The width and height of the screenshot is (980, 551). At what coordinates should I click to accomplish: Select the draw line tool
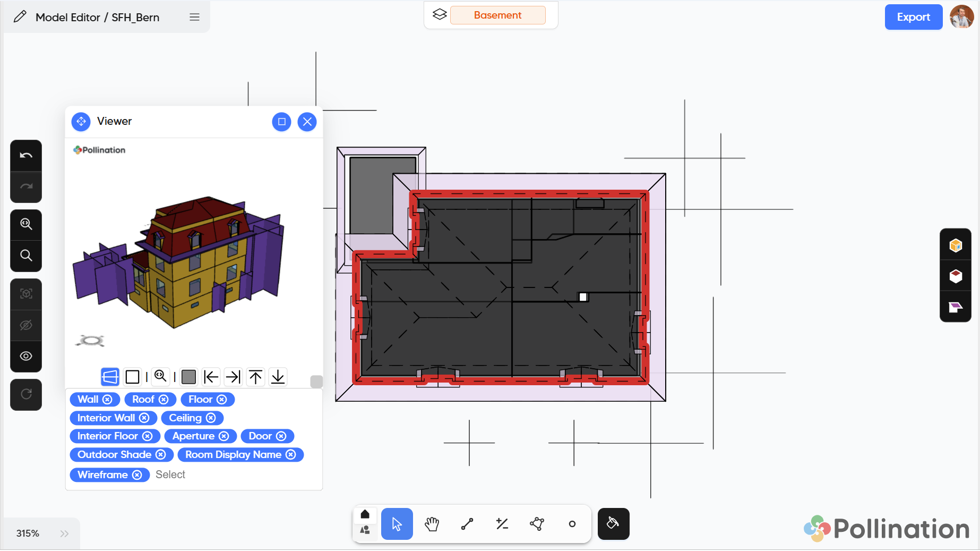pyautogui.click(x=467, y=524)
